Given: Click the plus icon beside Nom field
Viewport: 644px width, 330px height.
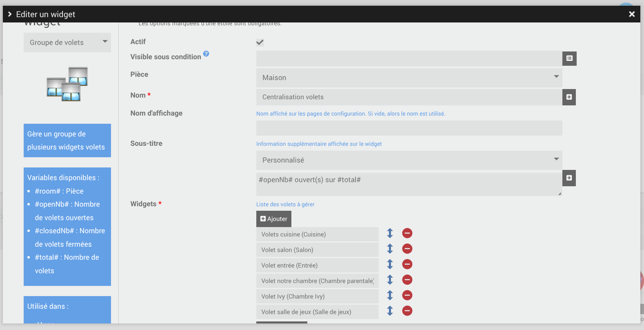Looking at the screenshot, I should tap(569, 97).
